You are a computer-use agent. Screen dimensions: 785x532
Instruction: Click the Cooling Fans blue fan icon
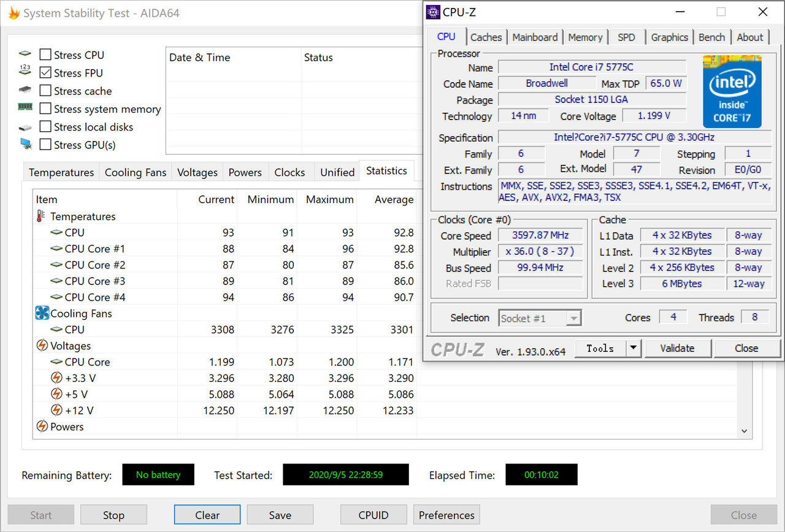[x=42, y=313]
